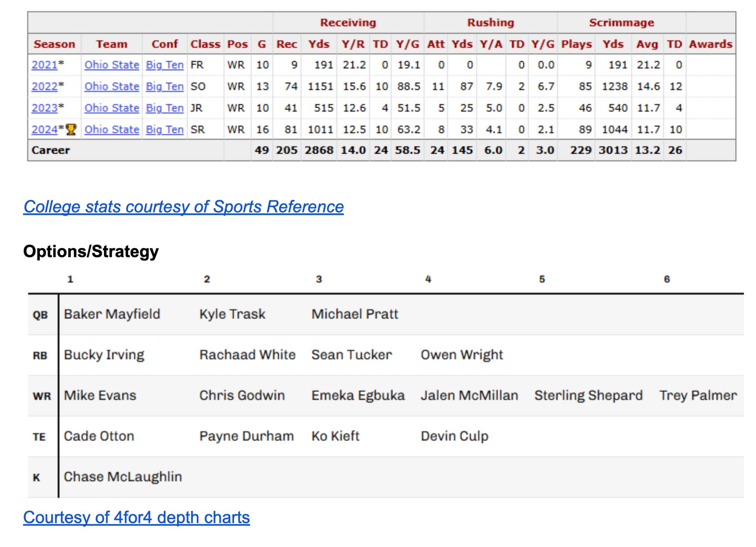Click the RB position label
This screenshot has height=547, width=756.
[x=40, y=355]
